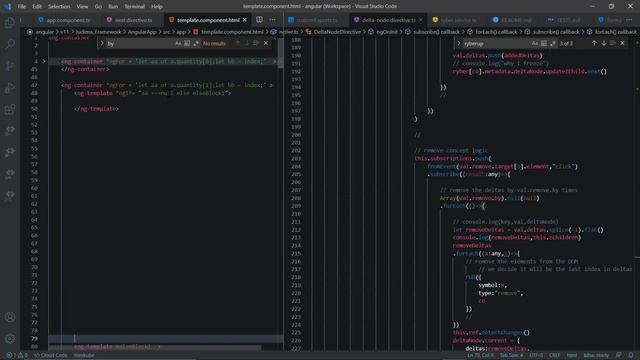Open the Selection menu
Viewport: 640px width, 360px height.
coord(59,7)
